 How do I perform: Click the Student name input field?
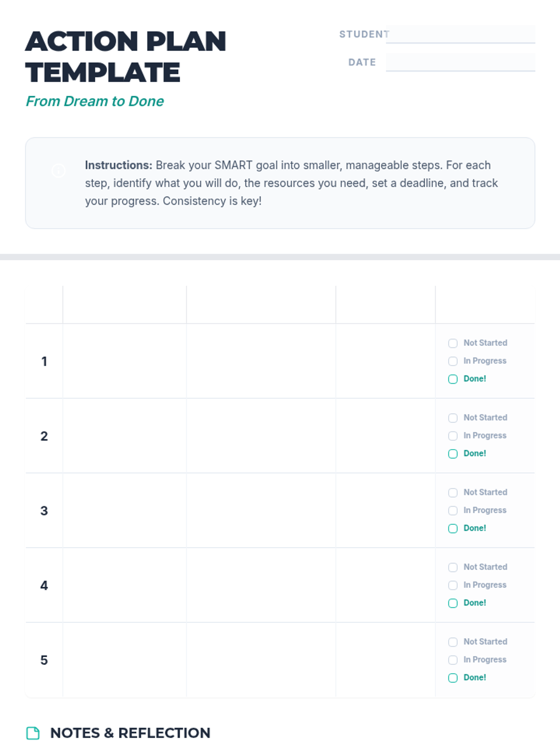pos(460,34)
